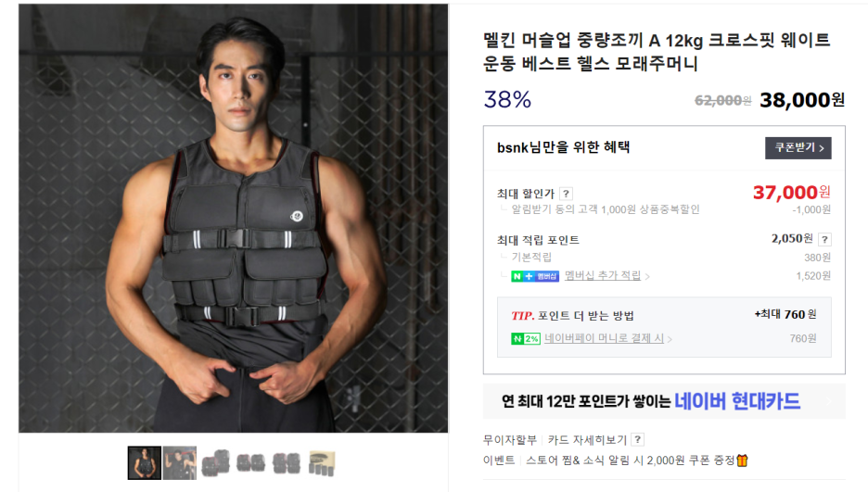The image size is (868, 492).
Task: Click chevron on 네이버 현대카드 banner
Action: pyautogui.click(x=829, y=401)
